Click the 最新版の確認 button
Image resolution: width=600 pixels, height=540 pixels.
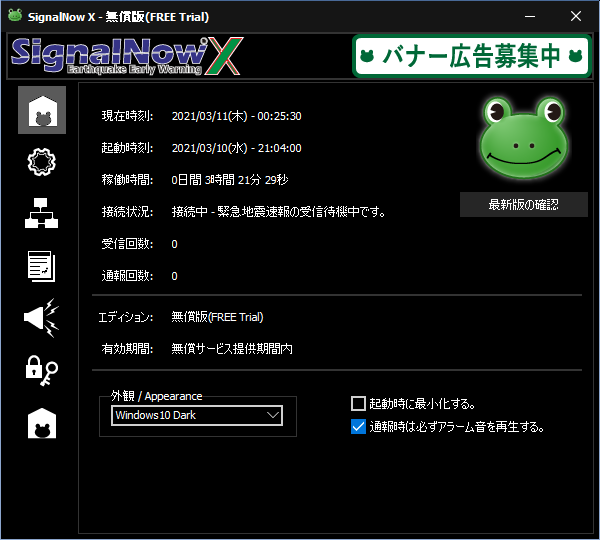[x=523, y=205]
